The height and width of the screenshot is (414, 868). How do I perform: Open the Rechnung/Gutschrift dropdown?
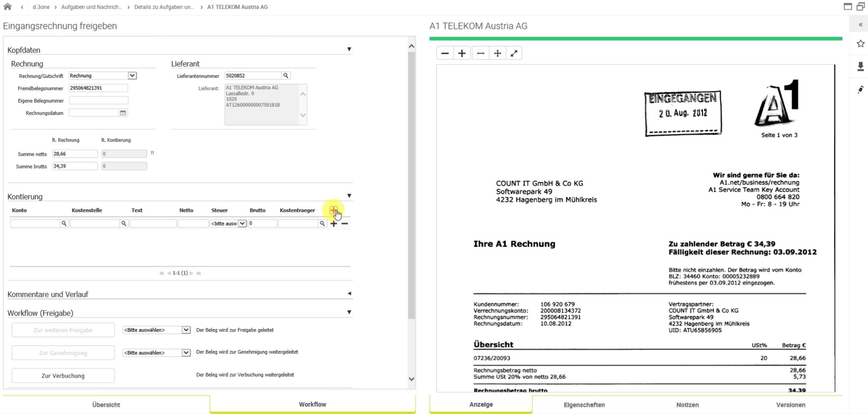[132, 76]
